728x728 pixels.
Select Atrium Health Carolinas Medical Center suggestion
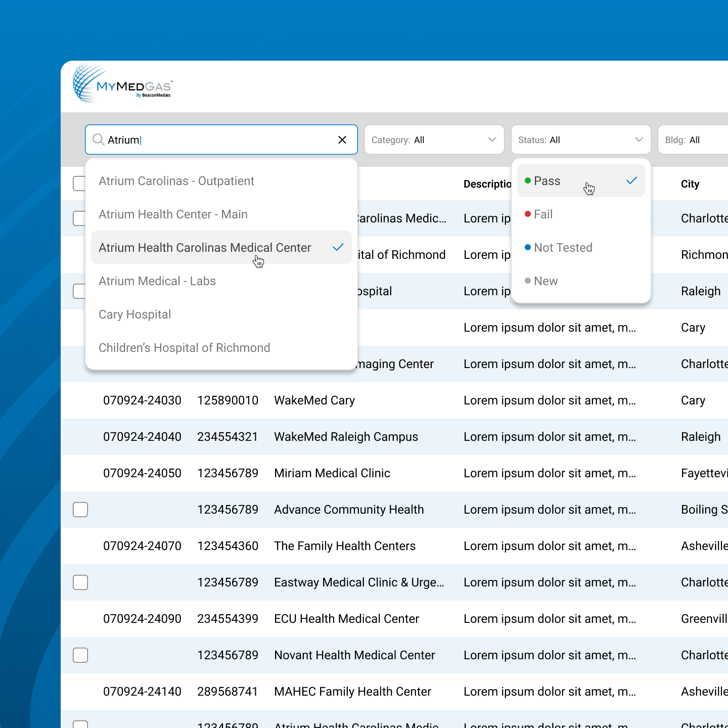coord(221,248)
